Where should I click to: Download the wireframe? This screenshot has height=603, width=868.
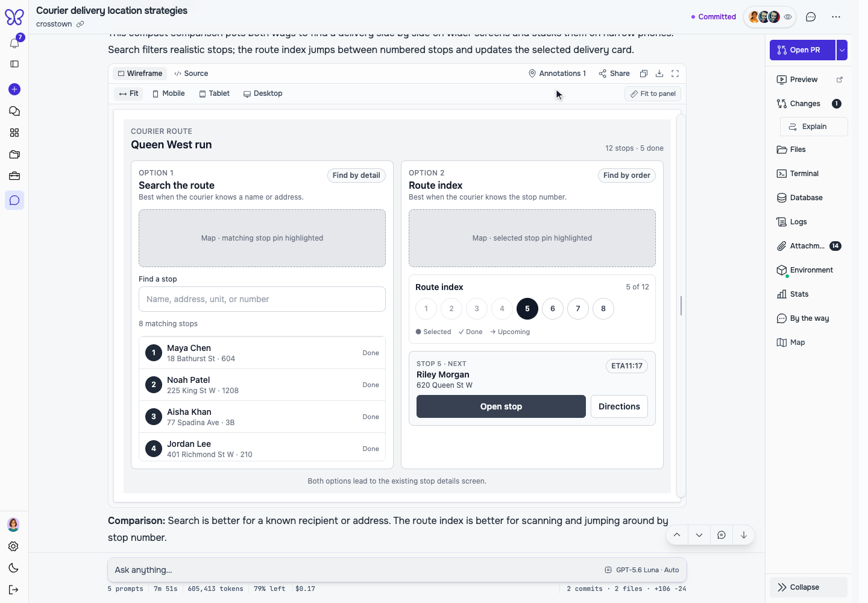[x=659, y=74]
